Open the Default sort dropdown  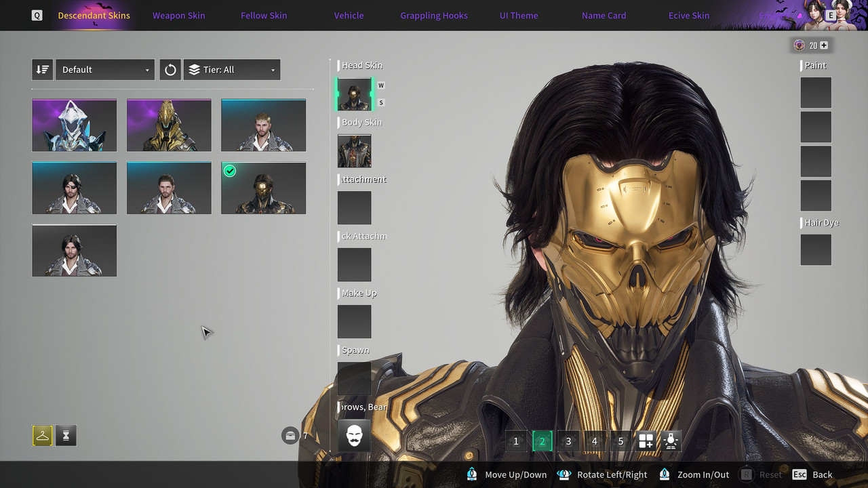[105, 70]
